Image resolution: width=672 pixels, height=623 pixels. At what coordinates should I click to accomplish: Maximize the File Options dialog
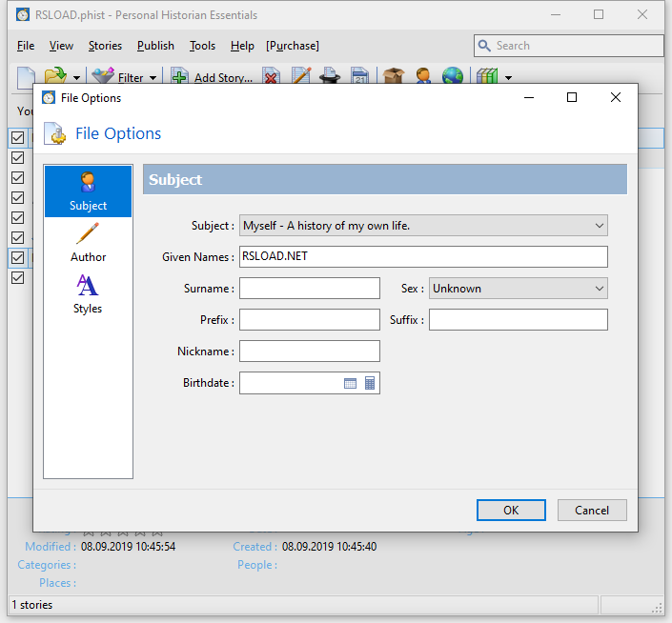(x=572, y=97)
